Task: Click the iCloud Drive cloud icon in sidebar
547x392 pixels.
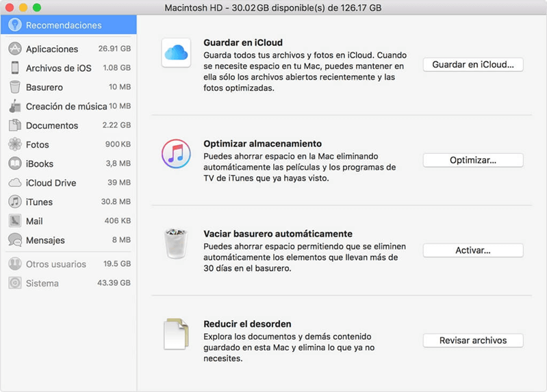Action: coord(14,183)
